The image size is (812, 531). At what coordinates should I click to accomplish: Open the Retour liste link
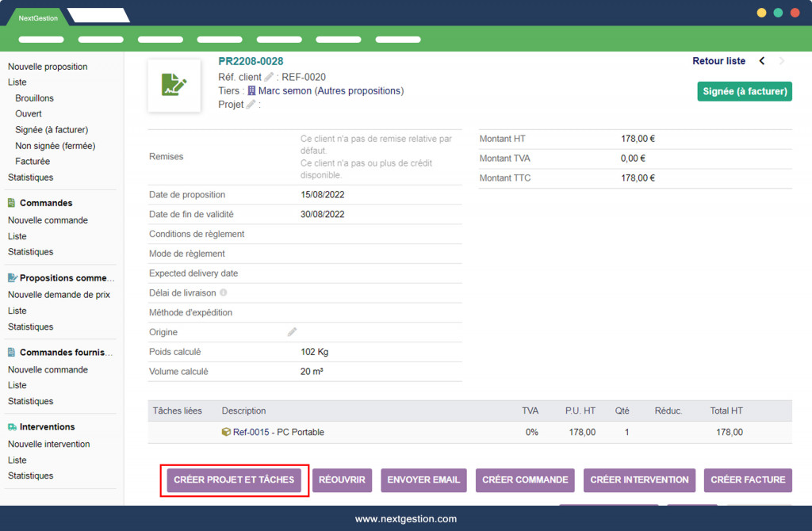(718, 61)
